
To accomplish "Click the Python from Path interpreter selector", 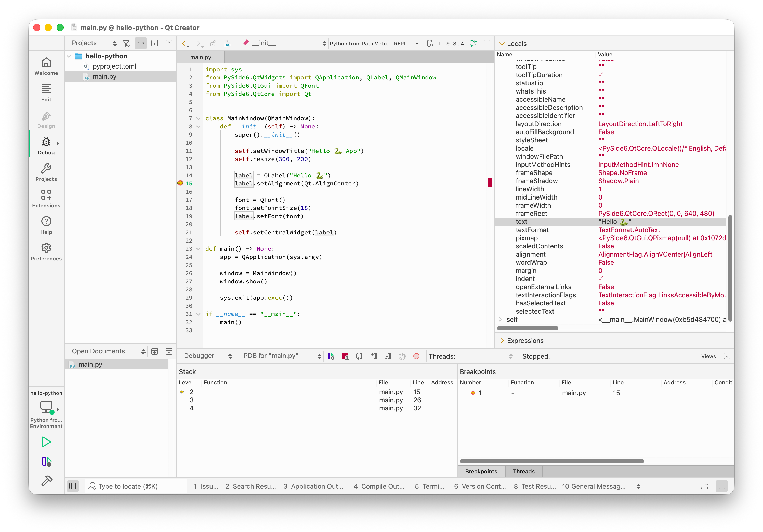I will 360,44.
